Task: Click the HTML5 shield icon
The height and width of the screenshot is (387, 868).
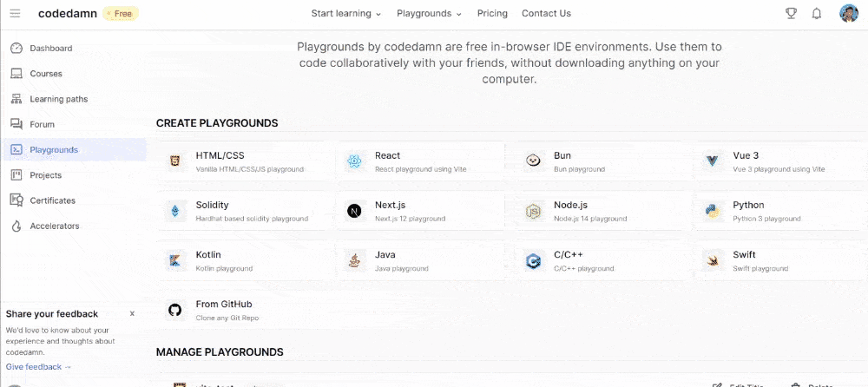Action: click(x=175, y=161)
